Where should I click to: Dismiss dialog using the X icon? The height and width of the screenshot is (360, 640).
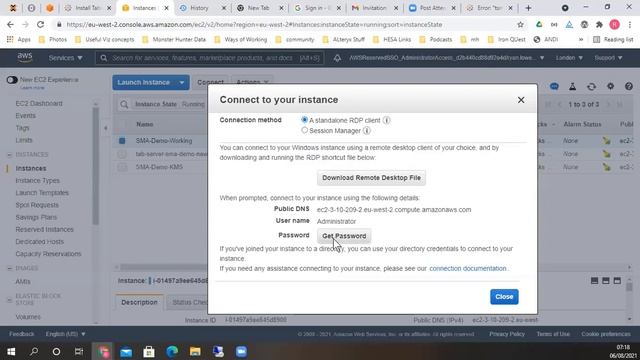coord(521,100)
